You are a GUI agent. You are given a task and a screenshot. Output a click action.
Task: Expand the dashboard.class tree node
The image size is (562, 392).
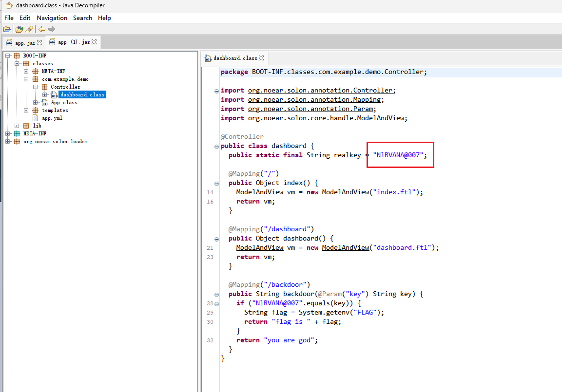click(44, 95)
